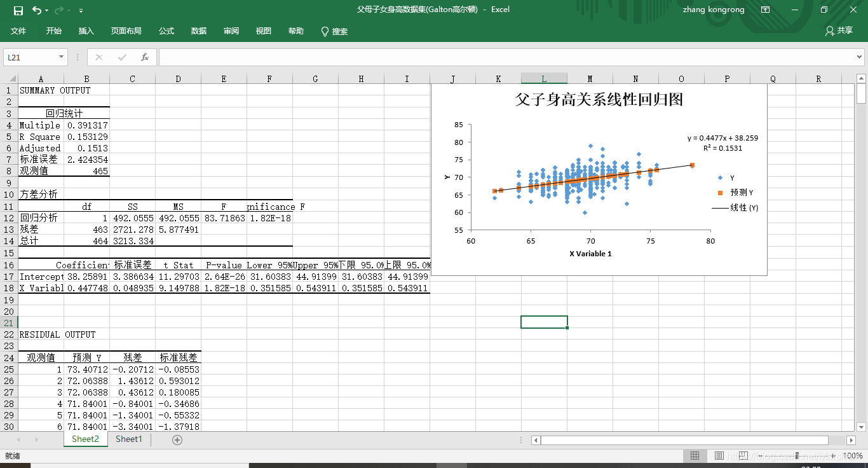Switch to the Sheet1 tab
868x468 pixels.
129,439
